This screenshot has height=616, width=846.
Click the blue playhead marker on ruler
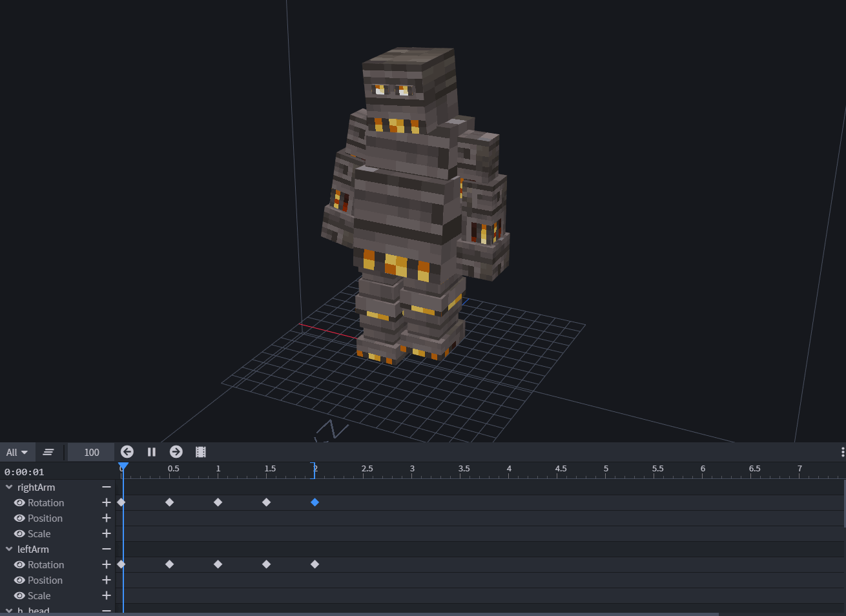click(x=123, y=466)
